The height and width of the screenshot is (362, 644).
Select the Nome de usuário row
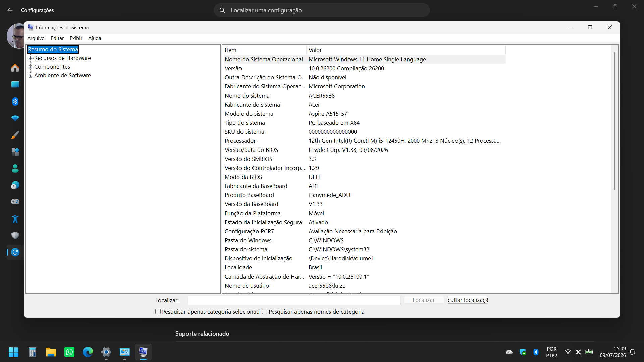click(x=365, y=286)
